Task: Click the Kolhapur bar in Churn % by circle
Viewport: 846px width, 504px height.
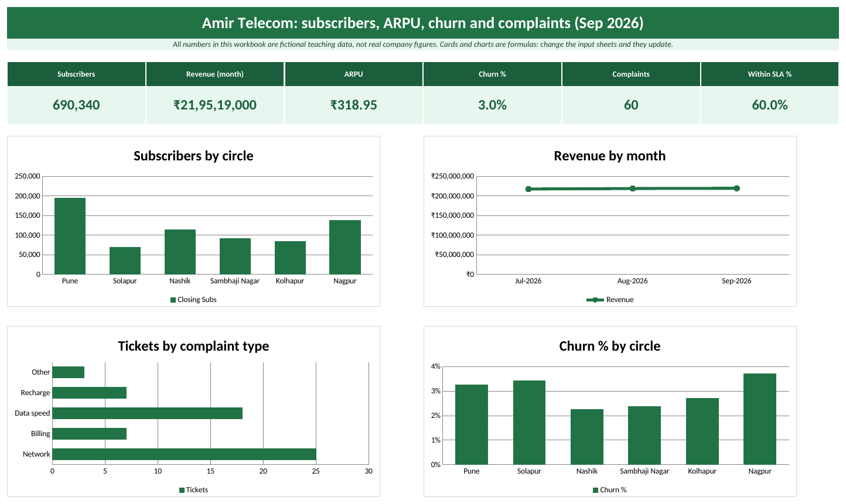Action: pos(702,431)
